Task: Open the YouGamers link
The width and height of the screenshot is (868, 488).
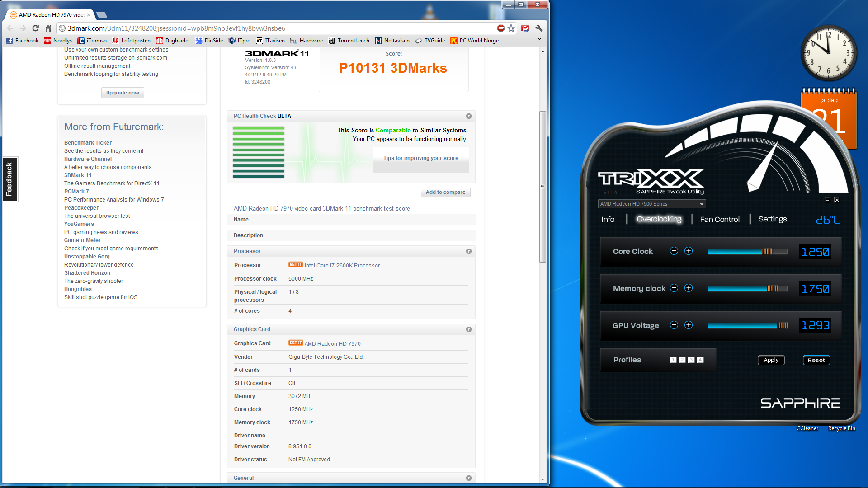Action: tap(79, 224)
